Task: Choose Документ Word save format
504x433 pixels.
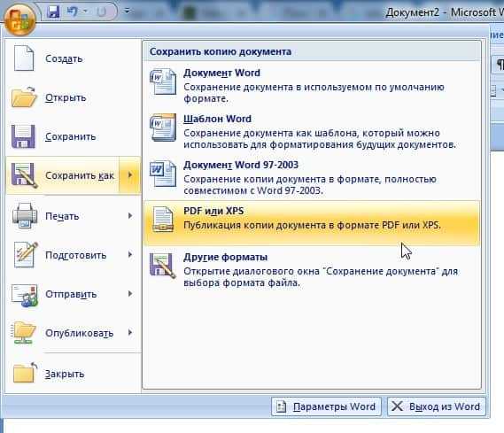Action: 312,85
